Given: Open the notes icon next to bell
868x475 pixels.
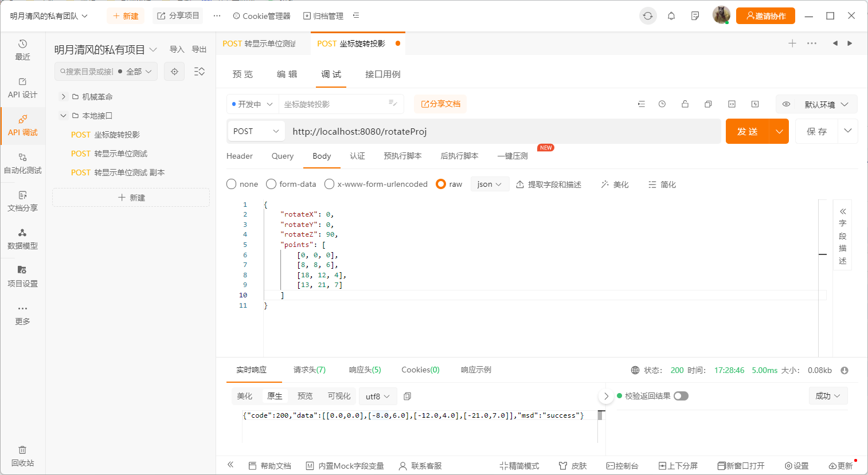Looking at the screenshot, I should pyautogui.click(x=695, y=16).
